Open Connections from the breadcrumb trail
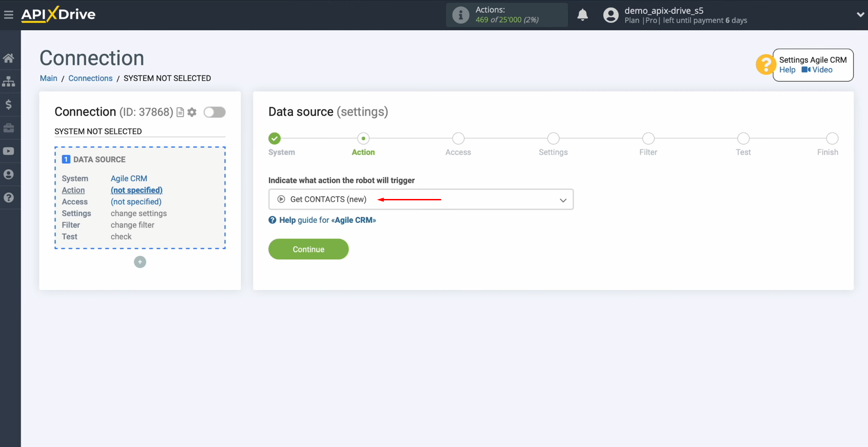 [90, 78]
